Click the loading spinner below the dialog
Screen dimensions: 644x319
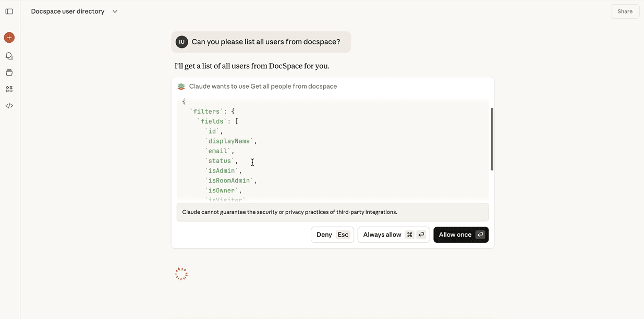point(181,273)
